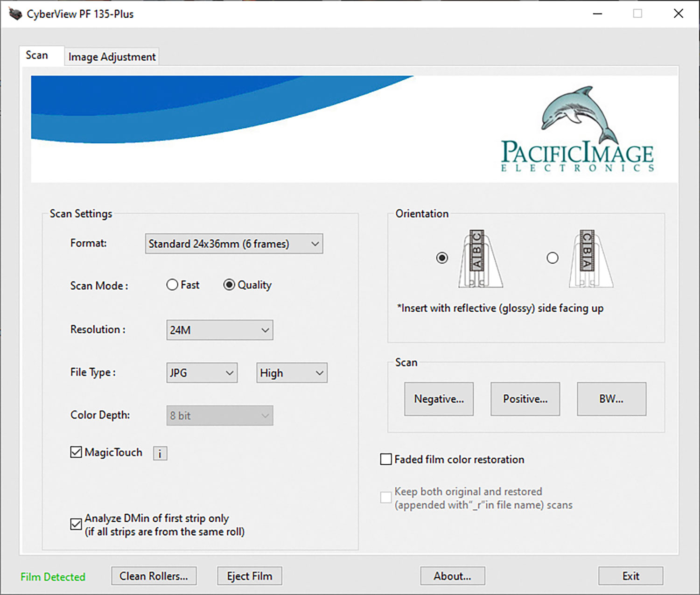700x595 pixels.
Task: Expand the Resolution 24M dropdown
Action: 219,330
